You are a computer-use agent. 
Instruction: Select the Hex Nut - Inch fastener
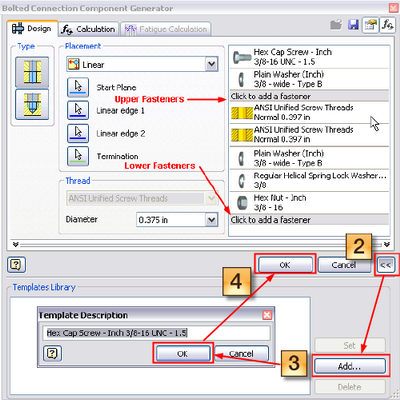click(309, 202)
